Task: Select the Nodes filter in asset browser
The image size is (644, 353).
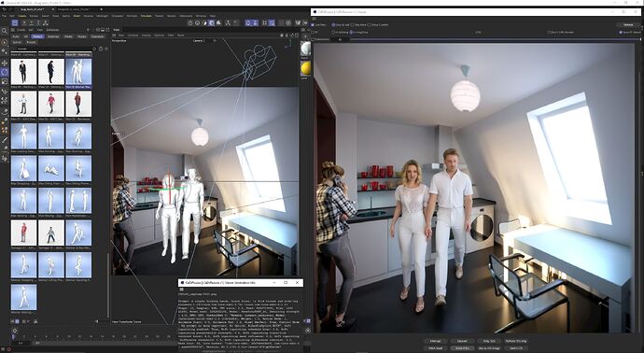Action: 82,36
